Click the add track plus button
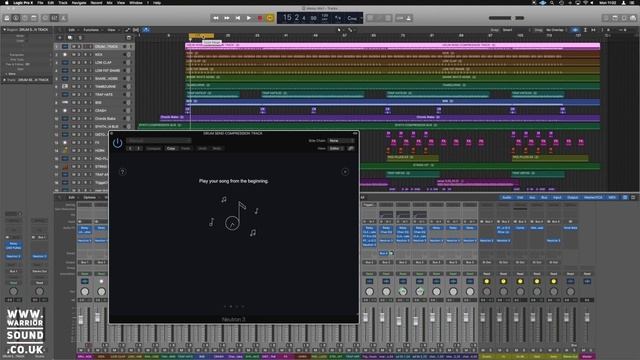Screen dimensions: 640x360 [60, 38]
